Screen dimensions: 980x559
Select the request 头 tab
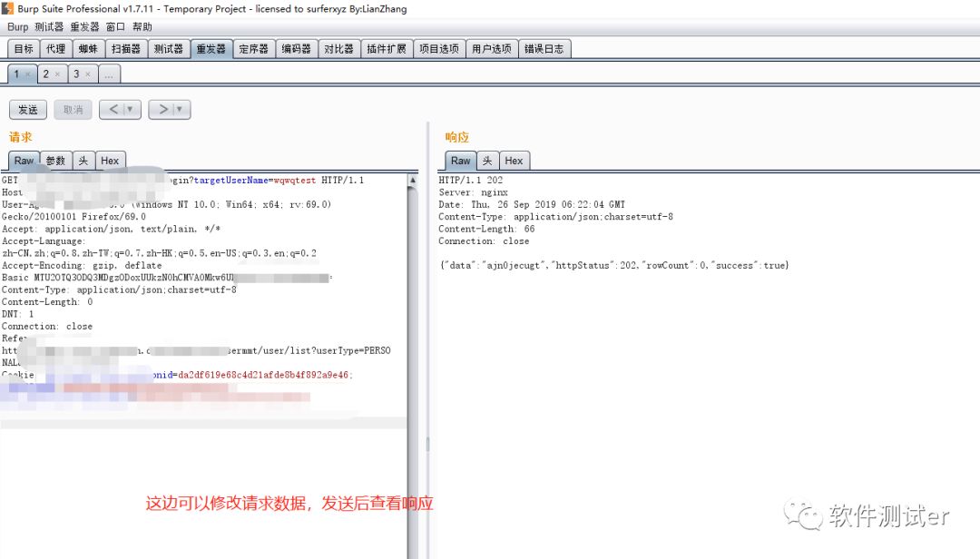(83, 161)
